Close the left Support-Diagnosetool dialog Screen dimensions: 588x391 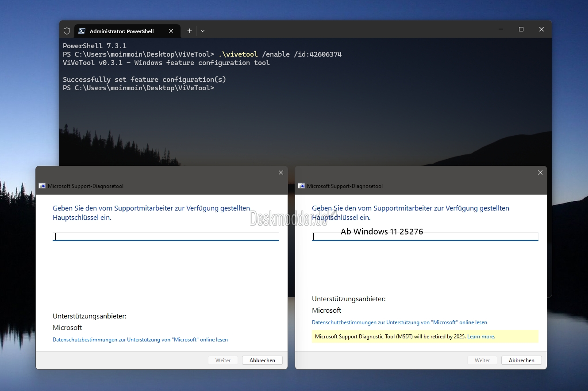[281, 172]
